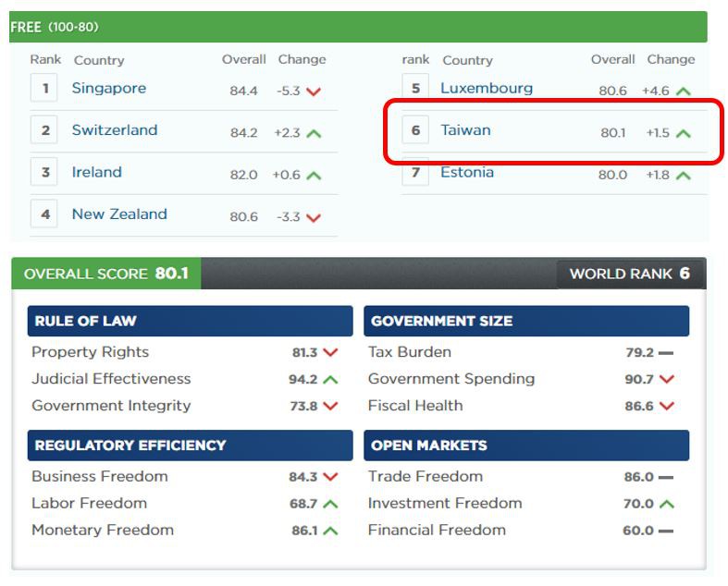Click the rank 1 number box
The width and height of the screenshot is (728, 586).
(x=44, y=89)
